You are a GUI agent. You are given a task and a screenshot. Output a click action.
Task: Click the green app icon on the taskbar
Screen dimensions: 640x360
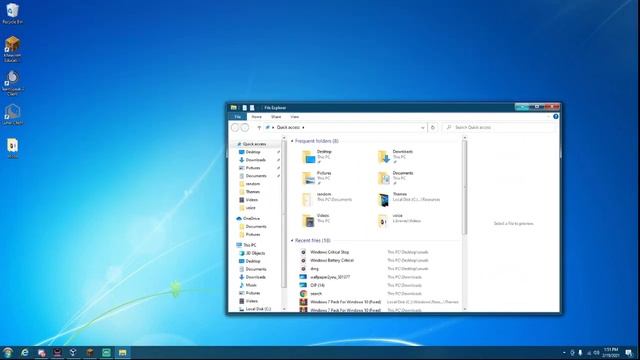pyautogui.click(x=106, y=352)
